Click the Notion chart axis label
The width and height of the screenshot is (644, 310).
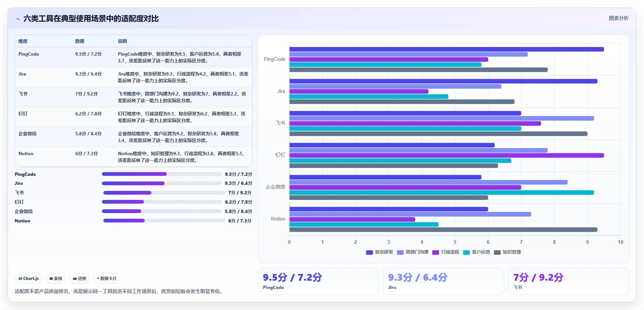(x=278, y=219)
